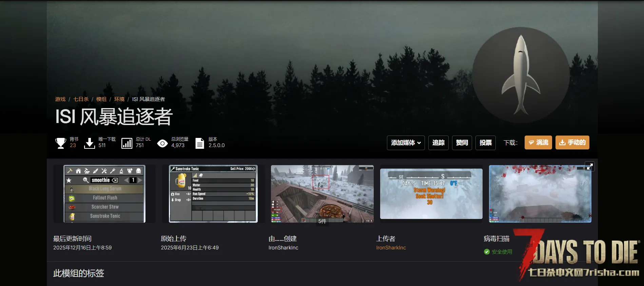Download with the orange 涡流 button
Image resolution: width=644 pixels, height=286 pixels.
(x=538, y=143)
